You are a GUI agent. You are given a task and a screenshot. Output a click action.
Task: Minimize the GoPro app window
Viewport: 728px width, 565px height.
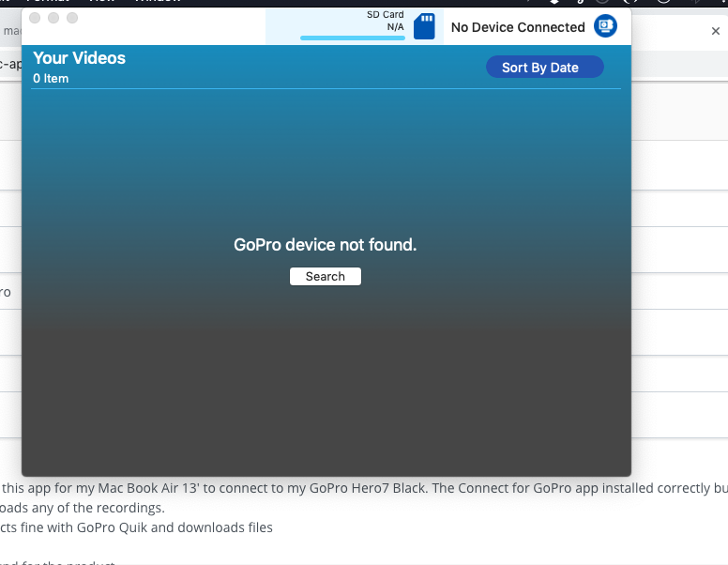(x=53, y=18)
